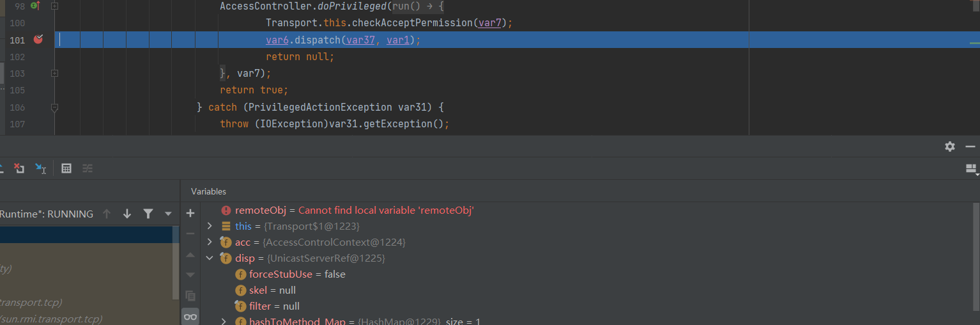Collapse the 'disp' variable node
Screen dimensions: 980x325
click(210, 258)
